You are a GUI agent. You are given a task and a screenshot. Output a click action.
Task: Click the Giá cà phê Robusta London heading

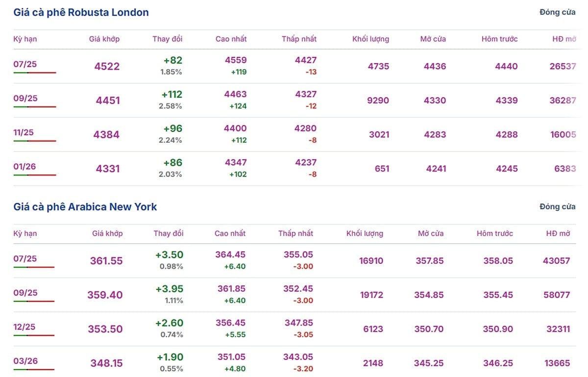click(81, 12)
